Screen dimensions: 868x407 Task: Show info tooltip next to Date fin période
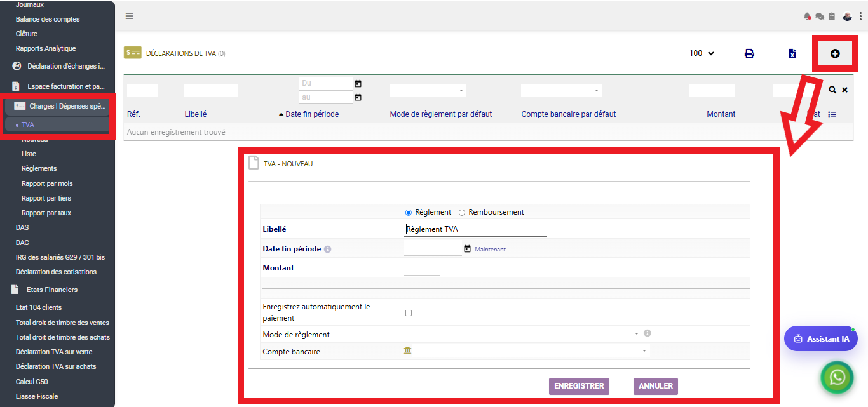coord(328,250)
